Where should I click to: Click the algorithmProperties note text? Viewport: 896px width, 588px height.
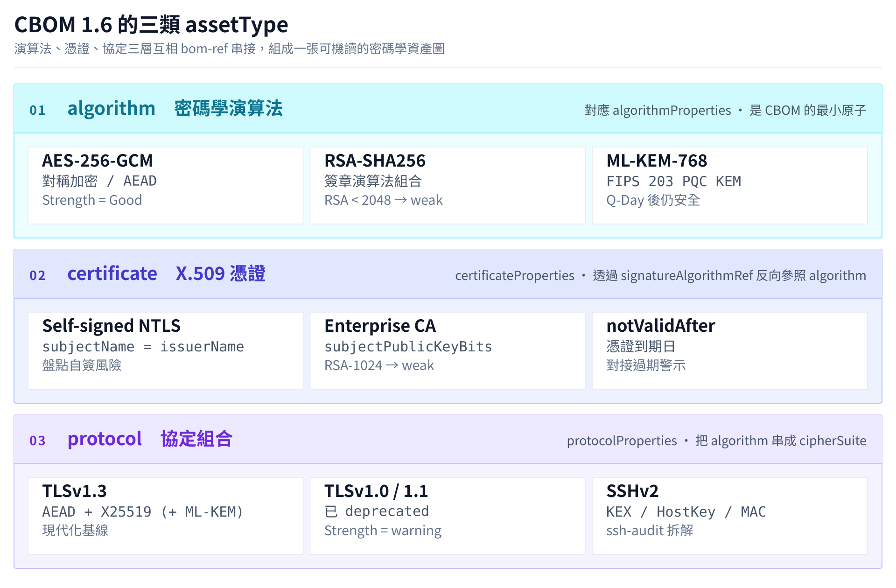(725, 110)
